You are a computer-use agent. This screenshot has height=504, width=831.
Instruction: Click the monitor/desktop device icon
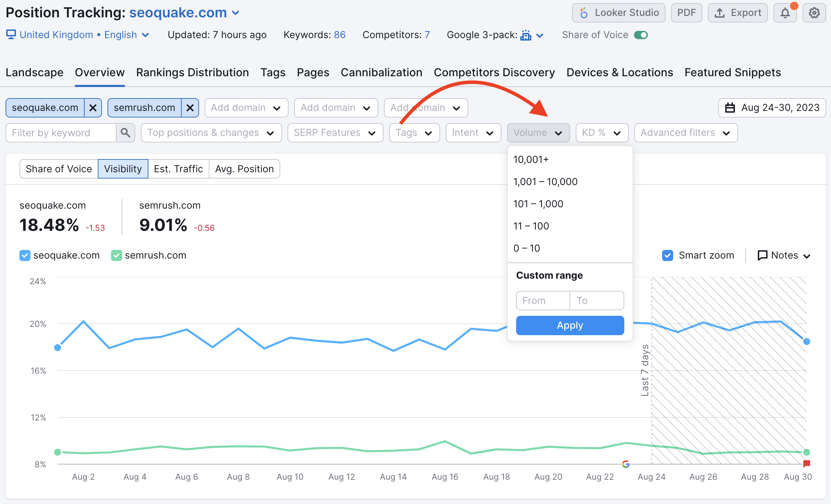point(10,35)
